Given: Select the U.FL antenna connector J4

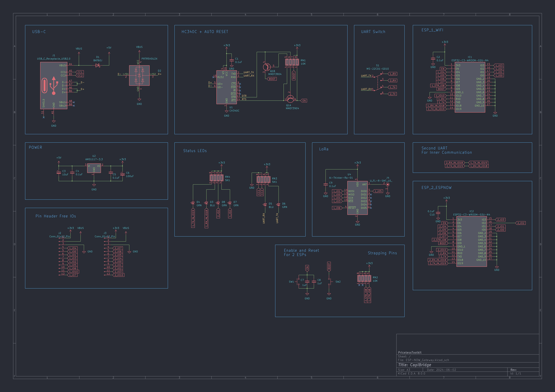Looking at the screenshot, I should (x=388, y=185).
